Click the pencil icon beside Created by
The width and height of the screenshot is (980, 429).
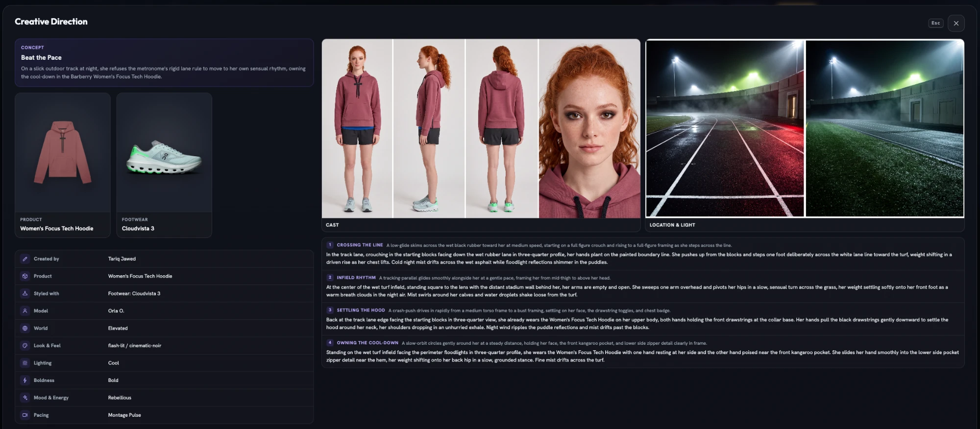point(25,259)
